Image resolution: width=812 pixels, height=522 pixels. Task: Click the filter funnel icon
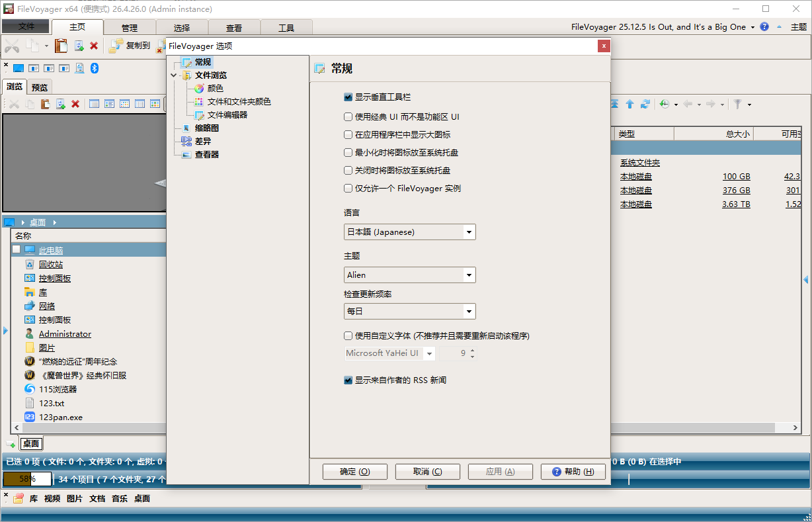pos(739,104)
